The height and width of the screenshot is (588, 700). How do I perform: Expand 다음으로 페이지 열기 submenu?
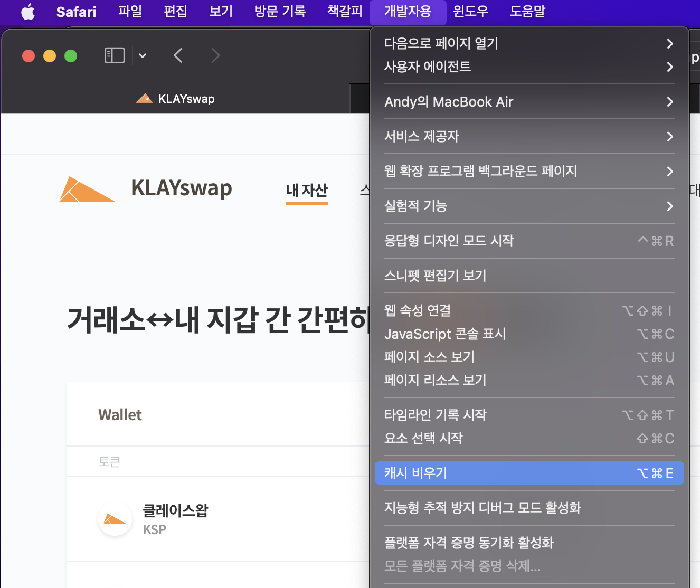click(x=529, y=43)
